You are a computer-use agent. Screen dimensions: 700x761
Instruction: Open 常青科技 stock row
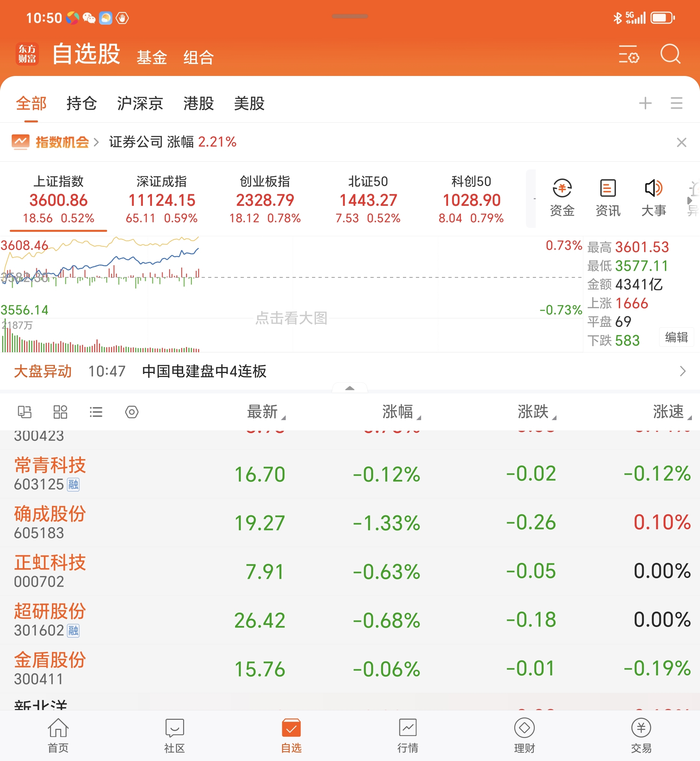pyautogui.click(x=350, y=474)
